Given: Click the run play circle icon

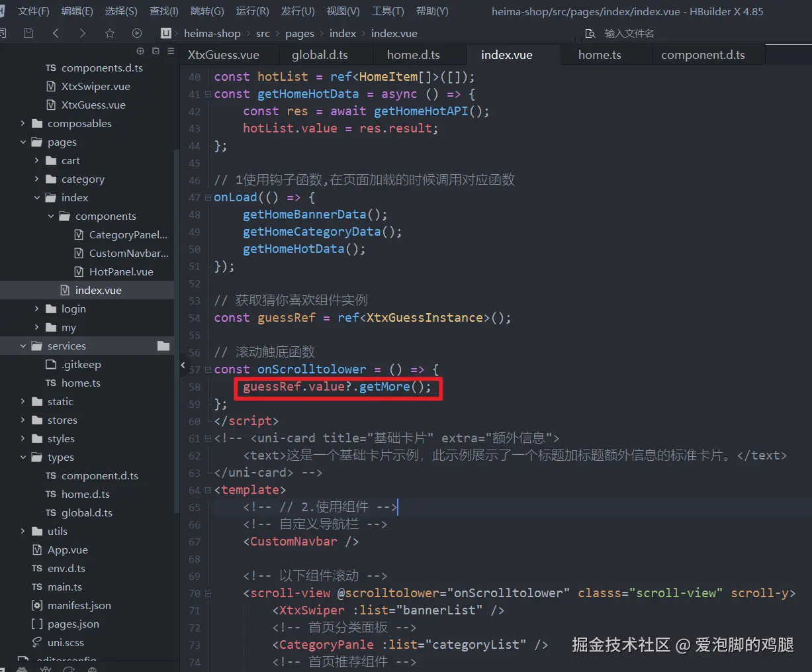Looking at the screenshot, I should tap(137, 33).
